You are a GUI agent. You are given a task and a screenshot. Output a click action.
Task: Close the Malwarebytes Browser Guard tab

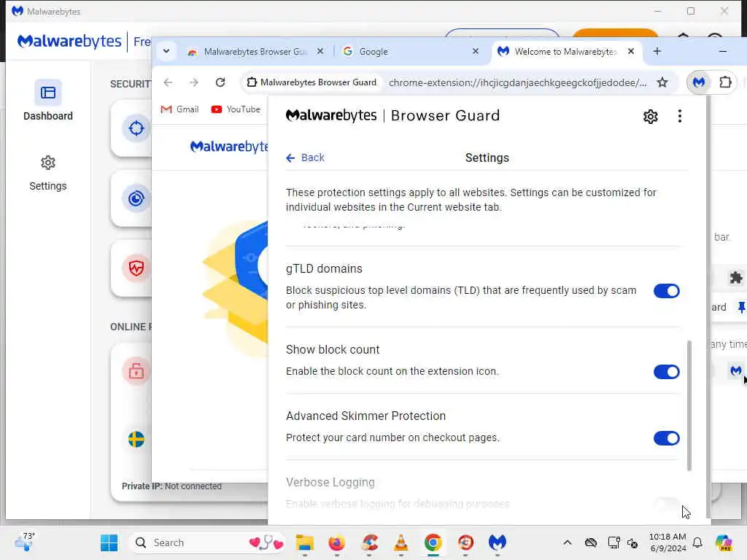coord(320,51)
